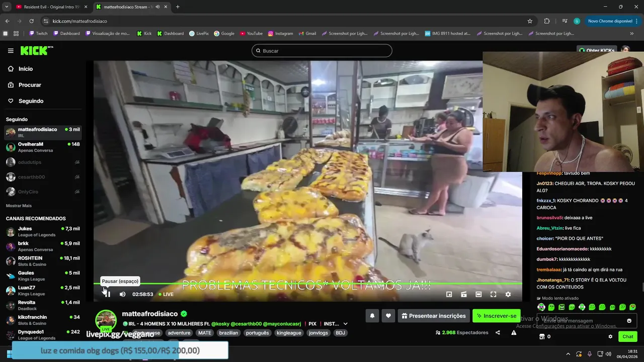
Task: Expand followed channels with Mostrar Mais
Action: point(19,206)
